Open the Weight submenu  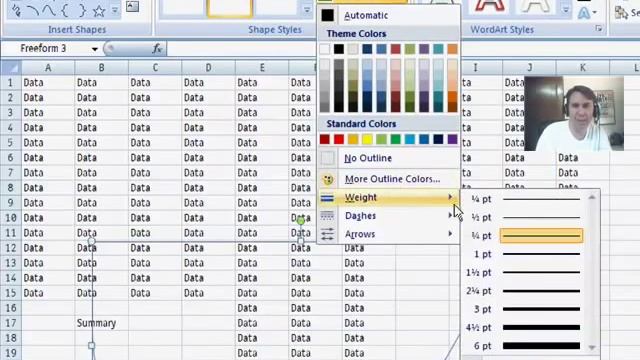click(388, 198)
